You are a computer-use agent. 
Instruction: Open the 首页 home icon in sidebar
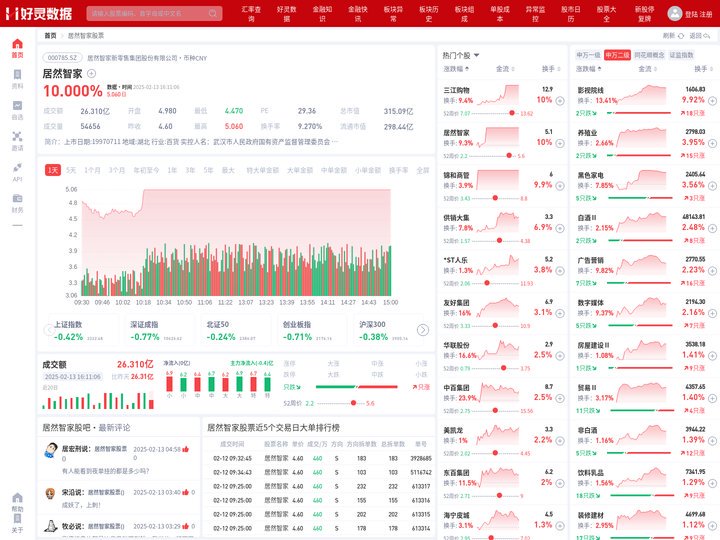click(x=17, y=48)
